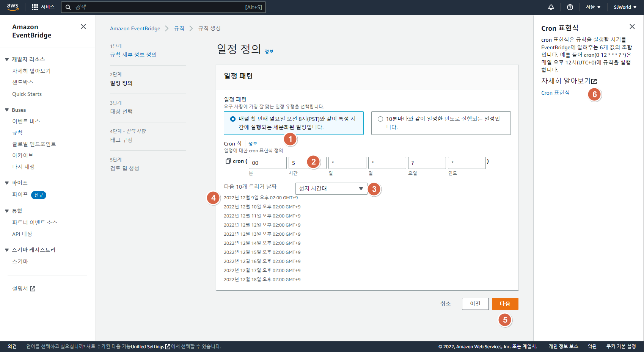Collapse the 파이프 section header
The height and width of the screenshot is (352, 644).
7,183
